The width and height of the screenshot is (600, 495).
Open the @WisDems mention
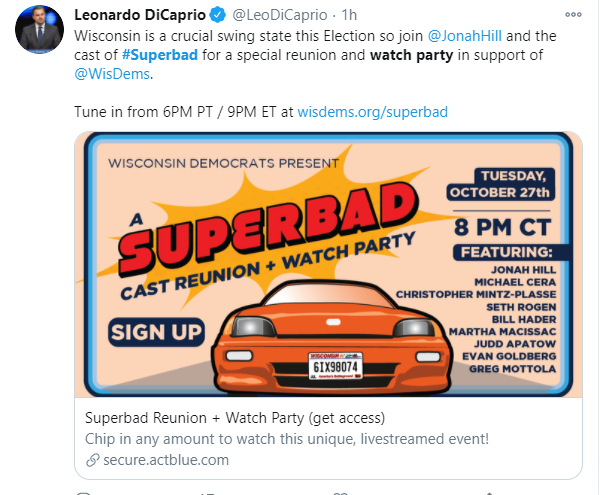(110, 74)
